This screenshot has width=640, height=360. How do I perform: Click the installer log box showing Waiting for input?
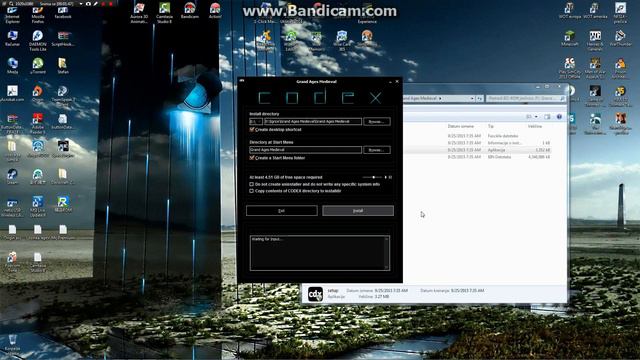tap(320, 253)
